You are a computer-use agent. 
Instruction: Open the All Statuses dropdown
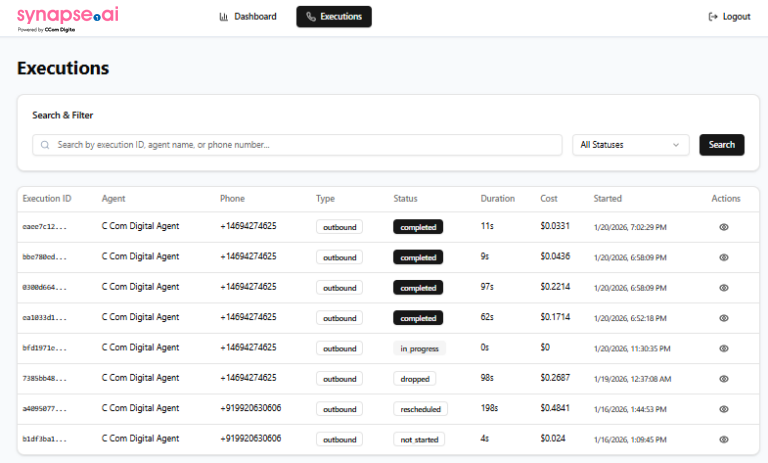pos(631,145)
